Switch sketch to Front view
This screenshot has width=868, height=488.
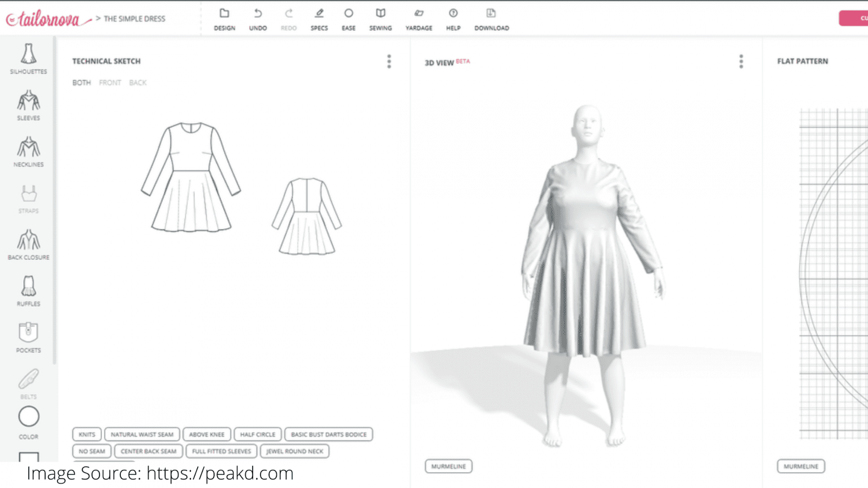[x=110, y=82]
